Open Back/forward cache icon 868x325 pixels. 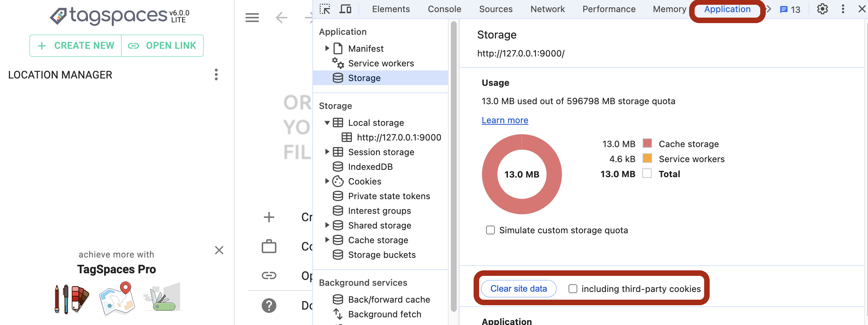338,299
